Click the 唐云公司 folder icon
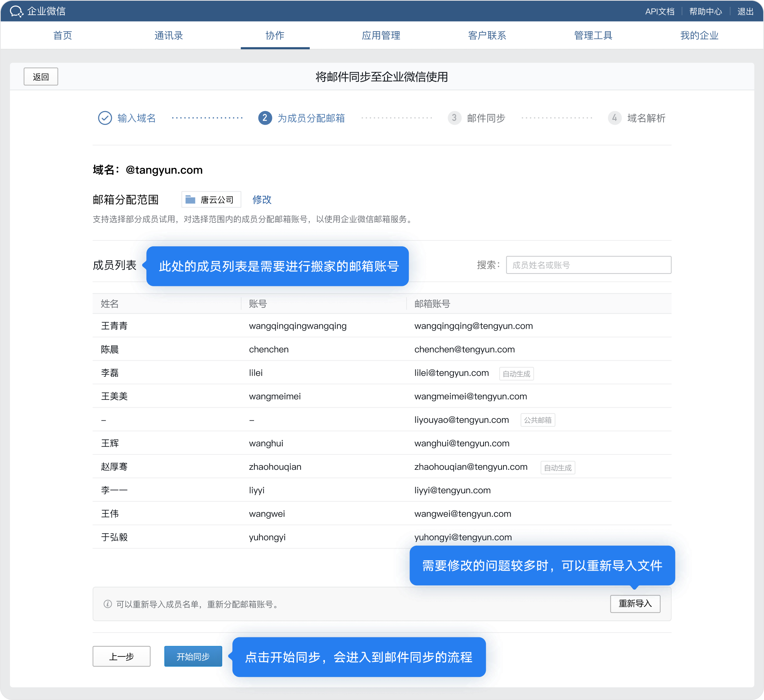 tap(190, 200)
